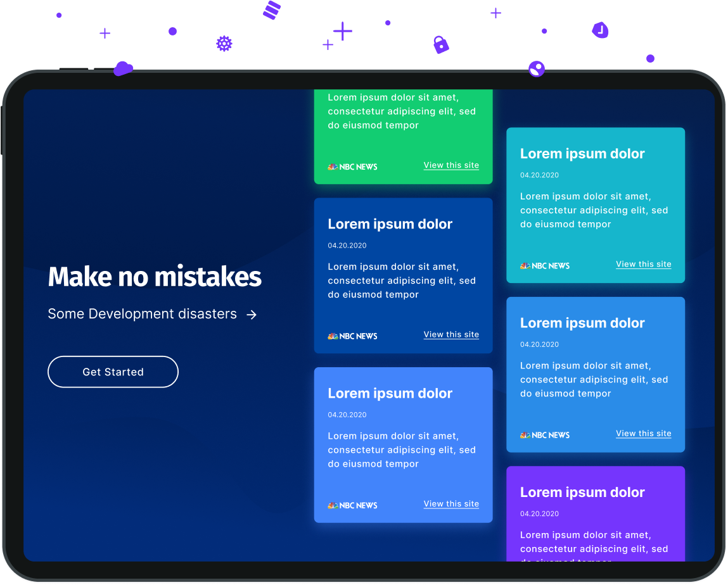Select the dark blue card title Lorem ipsum dolor
The height and width of the screenshot is (585, 728).
[x=390, y=224]
